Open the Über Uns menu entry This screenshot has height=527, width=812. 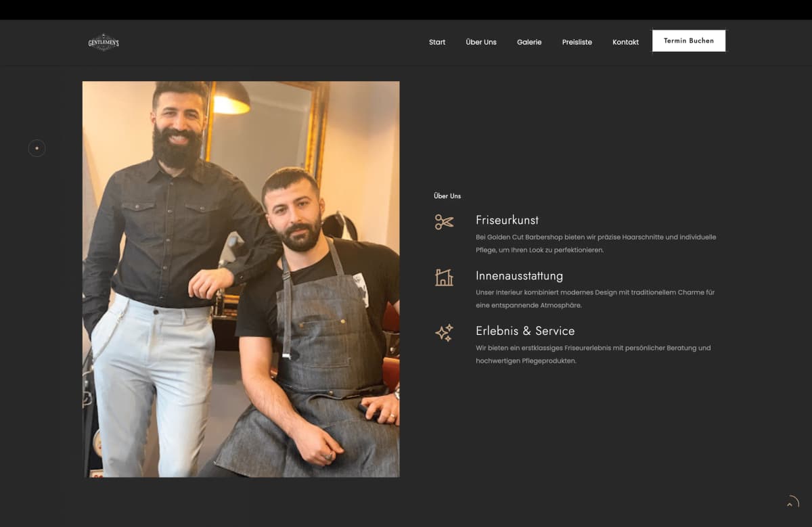[x=480, y=42]
